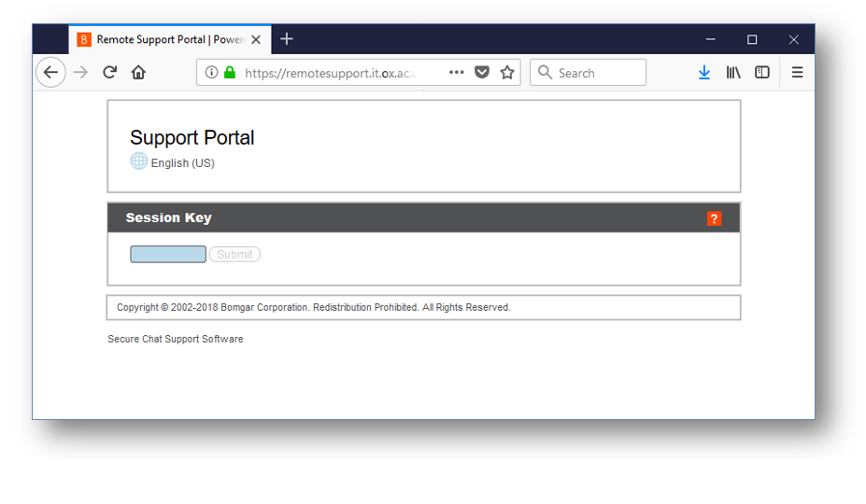Click the green padlock security icon
The height and width of the screenshot is (504, 866).
pyautogui.click(x=230, y=73)
